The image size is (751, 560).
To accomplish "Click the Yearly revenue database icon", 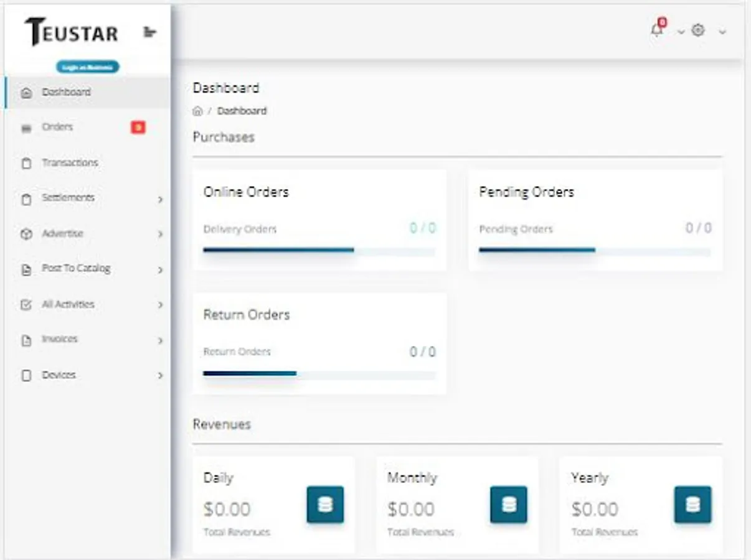I will pyautogui.click(x=692, y=504).
